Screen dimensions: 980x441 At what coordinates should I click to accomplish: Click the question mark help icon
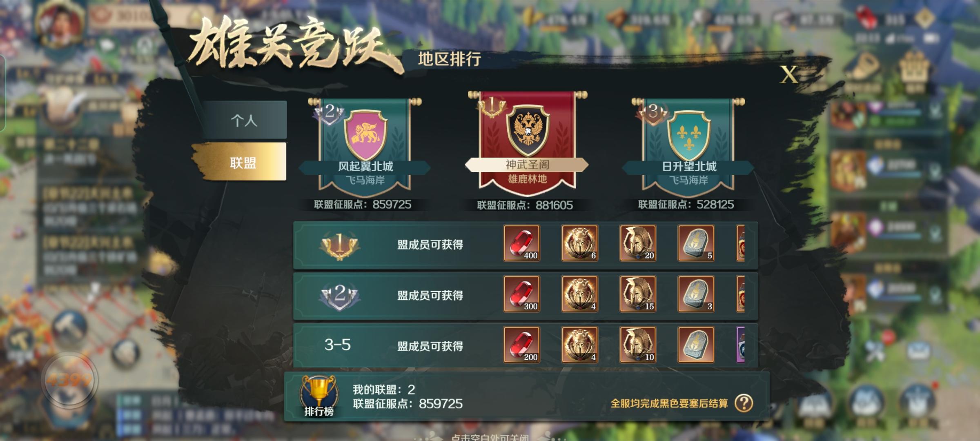744,403
